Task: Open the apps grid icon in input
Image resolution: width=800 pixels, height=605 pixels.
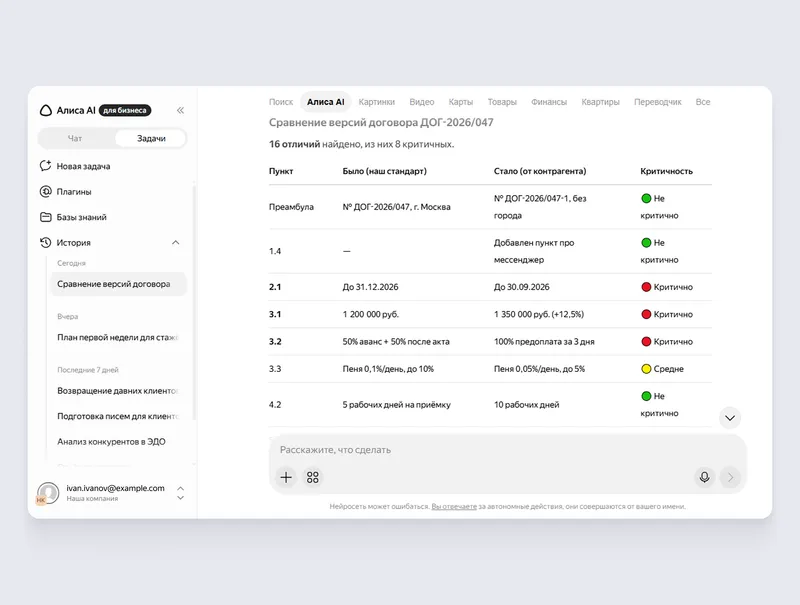Action: pos(313,477)
